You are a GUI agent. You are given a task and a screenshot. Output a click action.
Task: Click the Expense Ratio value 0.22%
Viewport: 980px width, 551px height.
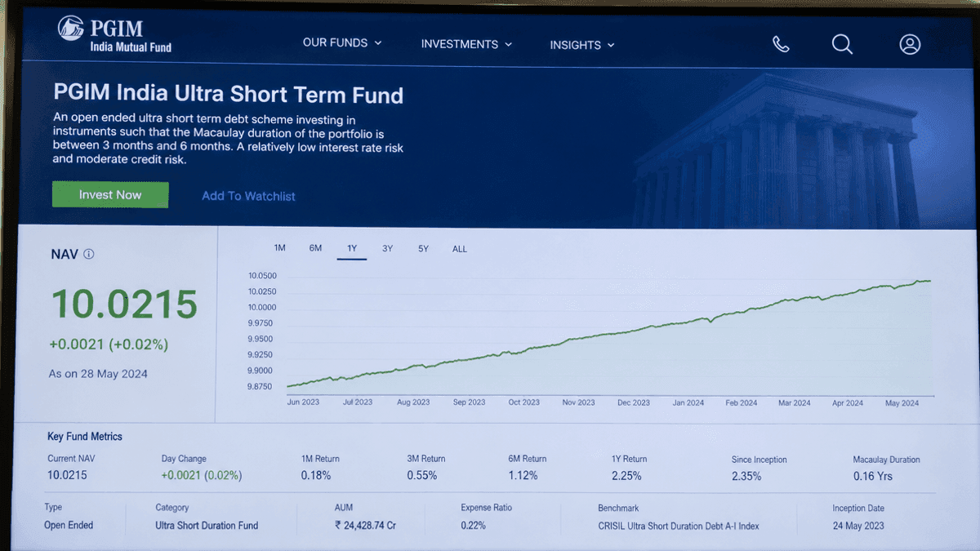pos(473,526)
